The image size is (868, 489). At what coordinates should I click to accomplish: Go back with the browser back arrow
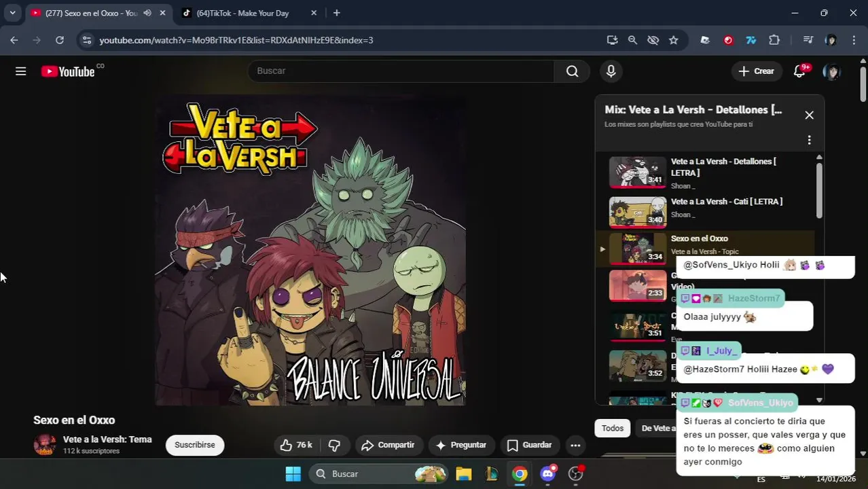click(14, 40)
